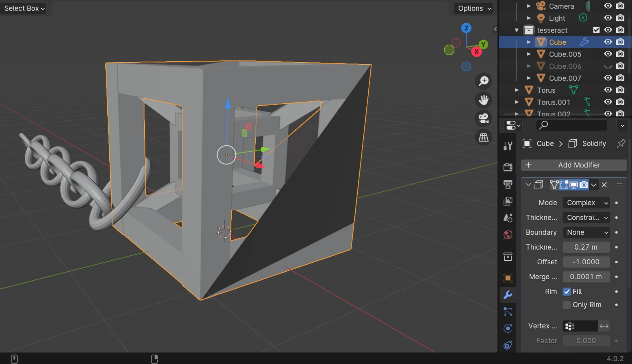Open the Particles properties tab
The height and width of the screenshot is (364, 632).
click(x=508, y=312)
